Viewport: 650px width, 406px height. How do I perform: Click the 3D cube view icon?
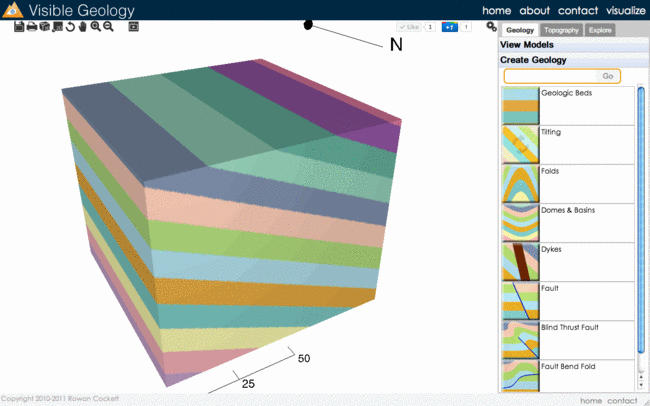(45, 26)
